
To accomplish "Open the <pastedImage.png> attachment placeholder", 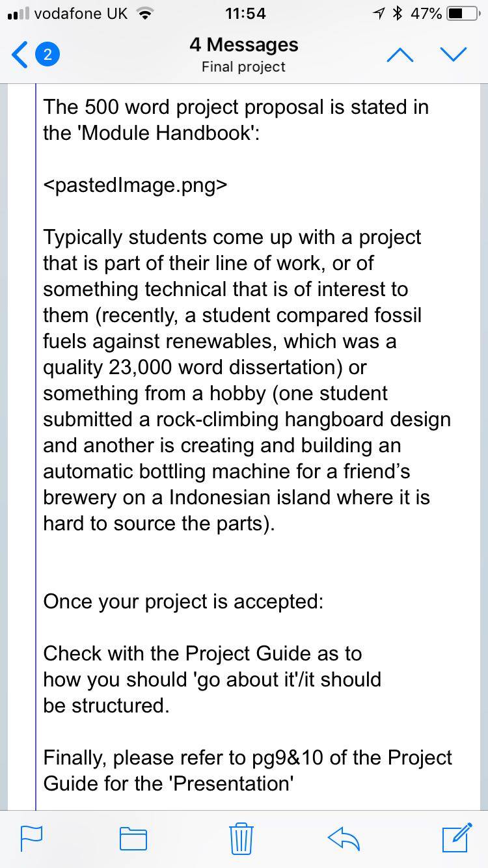I will tap(135, 185).
